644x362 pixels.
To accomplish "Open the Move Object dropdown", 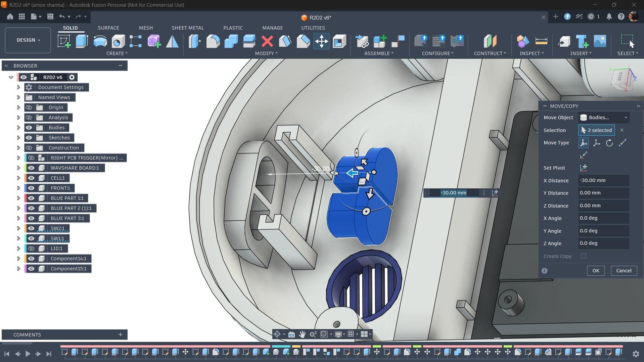I will (x=604, y=118).
